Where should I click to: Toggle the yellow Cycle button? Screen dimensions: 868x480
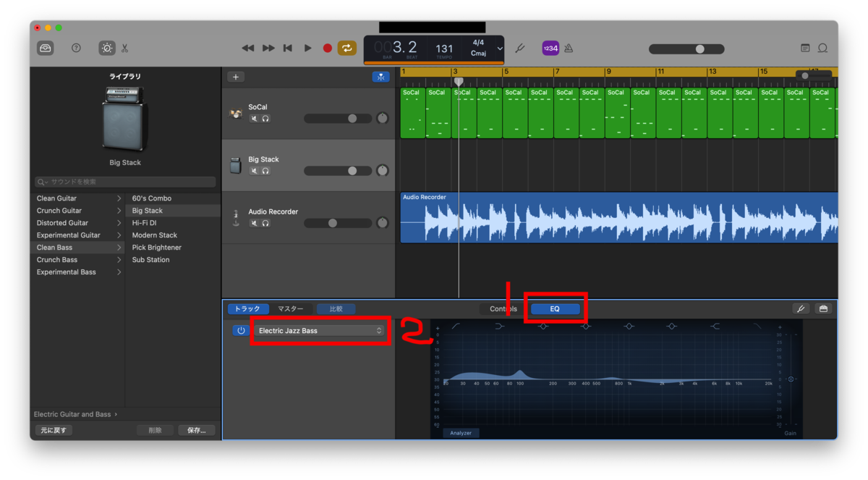tap(347, 48)
